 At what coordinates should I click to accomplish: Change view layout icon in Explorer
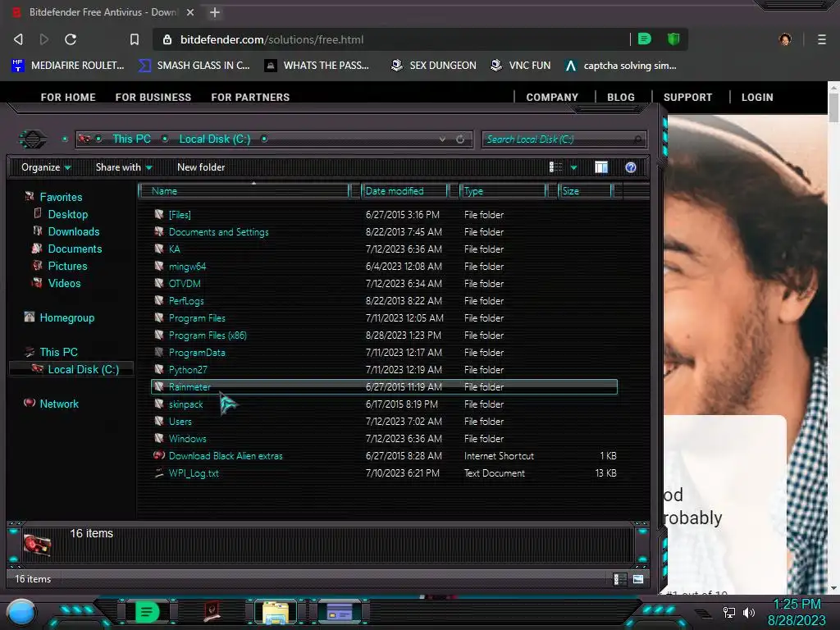pos(555,167)
